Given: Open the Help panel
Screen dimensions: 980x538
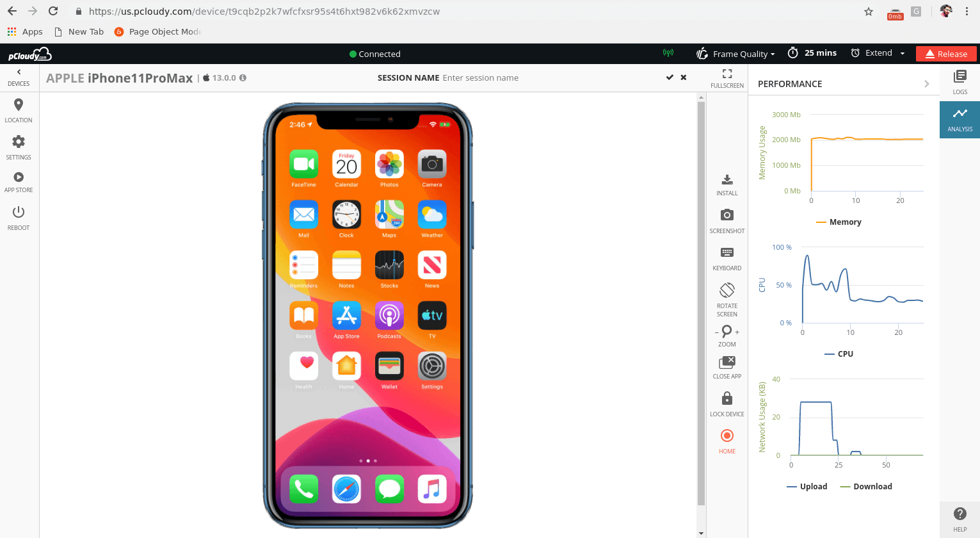Looking at the screenshot, I should (960, 519).
